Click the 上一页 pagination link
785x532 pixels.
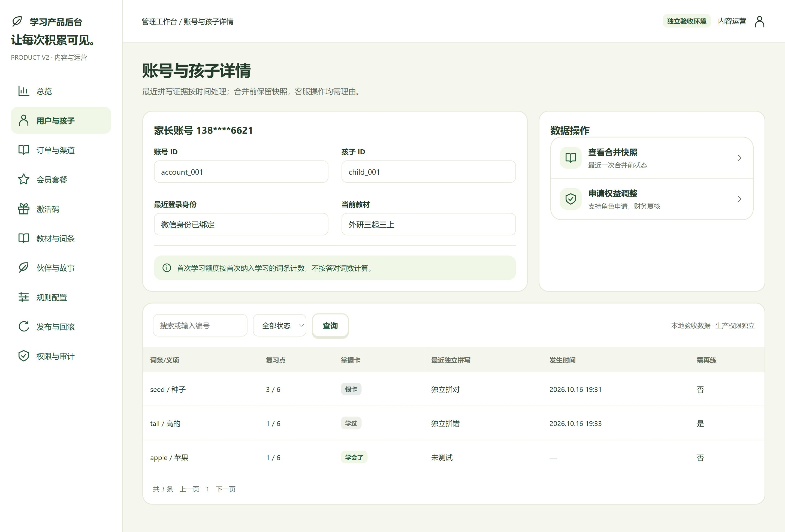coord(189,489)
